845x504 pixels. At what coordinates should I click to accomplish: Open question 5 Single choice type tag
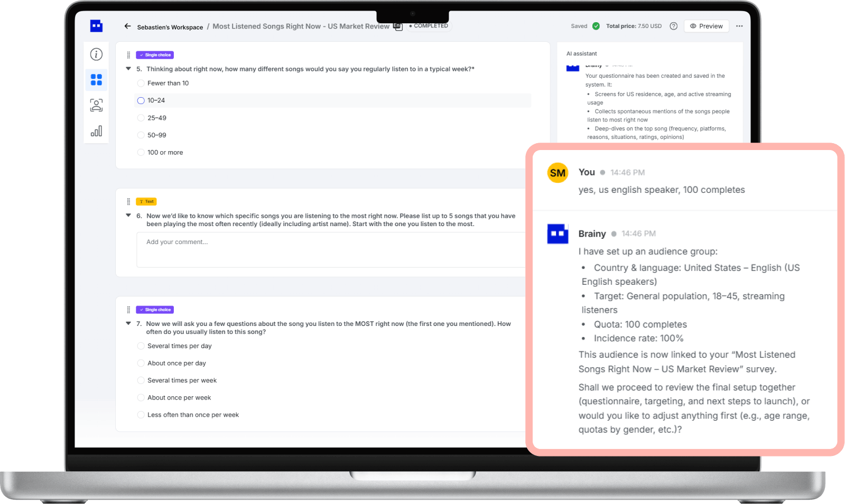(x=155, y=55)
